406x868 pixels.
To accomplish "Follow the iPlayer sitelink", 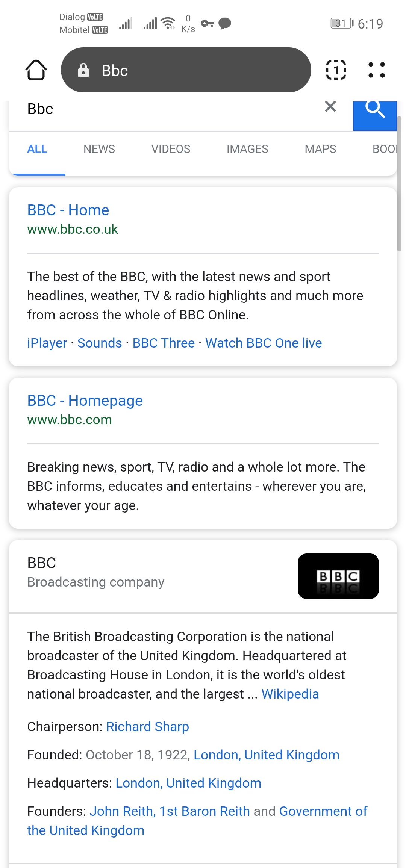I will pos(47,343).
